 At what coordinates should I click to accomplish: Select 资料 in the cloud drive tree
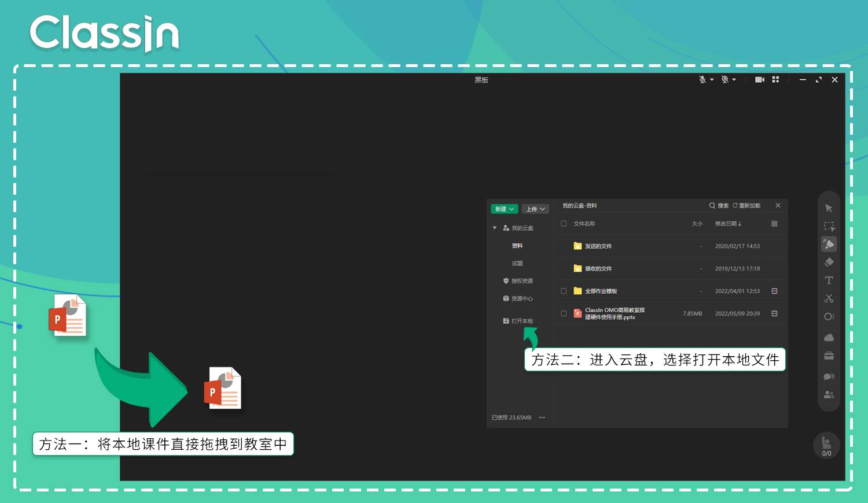pyautogui.click(x=517, y=246)
